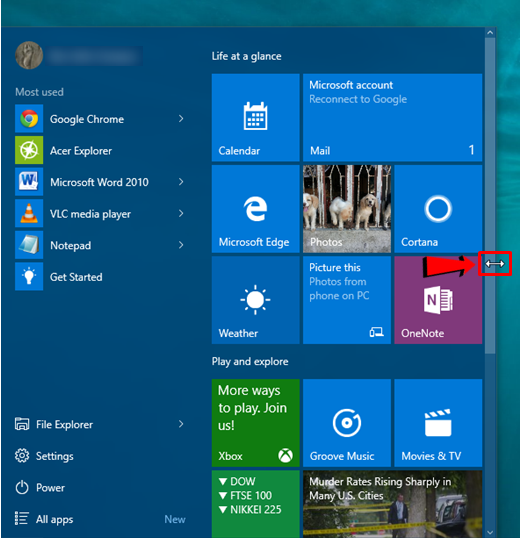Open the Settings gear icon

point(22,456)
